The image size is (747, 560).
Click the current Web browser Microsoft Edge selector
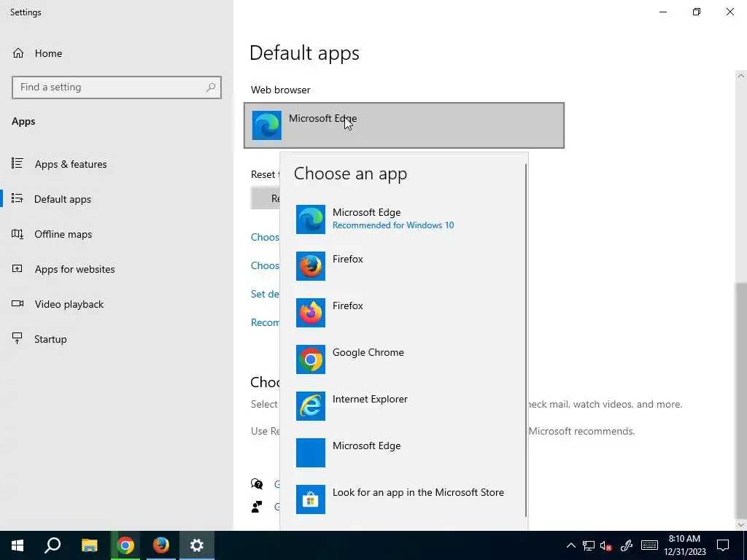coord(404,125)
